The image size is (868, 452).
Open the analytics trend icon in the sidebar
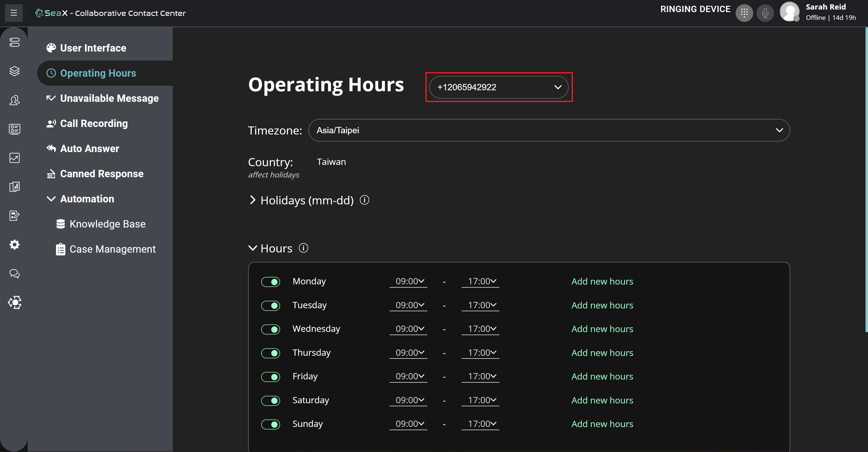(x=14, y=158)
